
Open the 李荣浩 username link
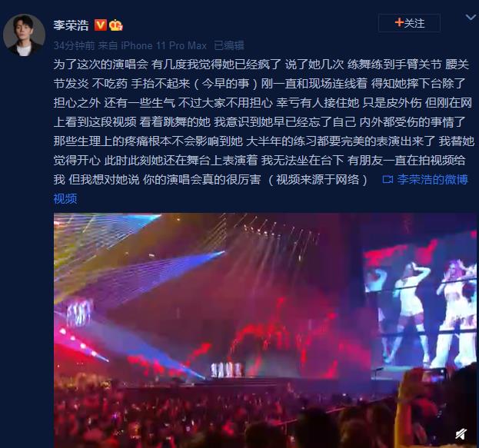coord(72,25)
